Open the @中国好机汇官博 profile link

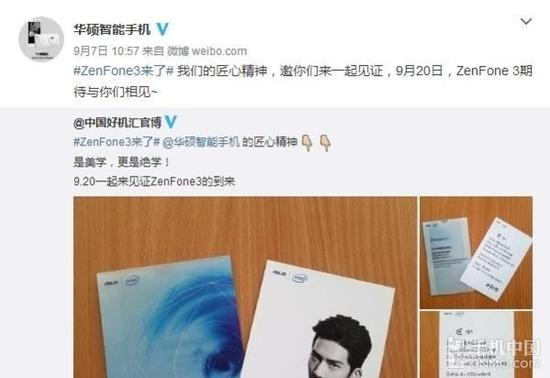point(118,122)
